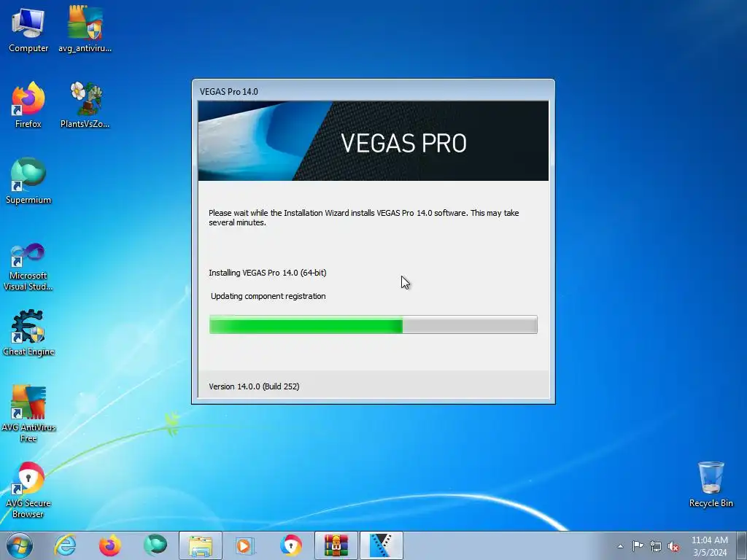Show hidden system tray icons arrow
The image size is (747, 560).
tap(620, 546)
